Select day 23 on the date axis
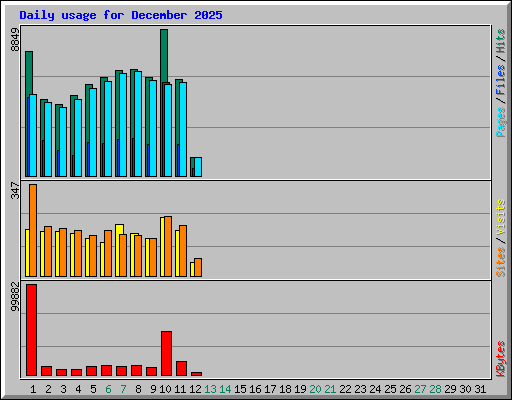The width and height of the screenshot is (512, 400). tap(360, 389)
